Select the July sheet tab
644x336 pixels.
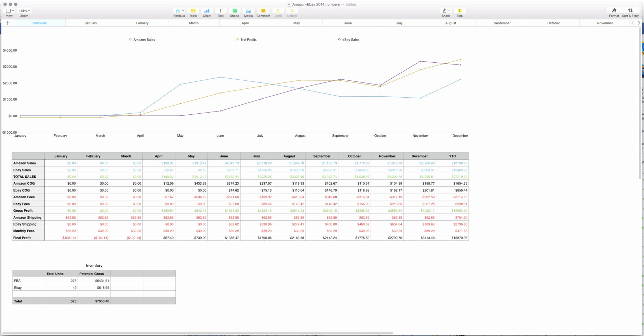coord(399,23)
